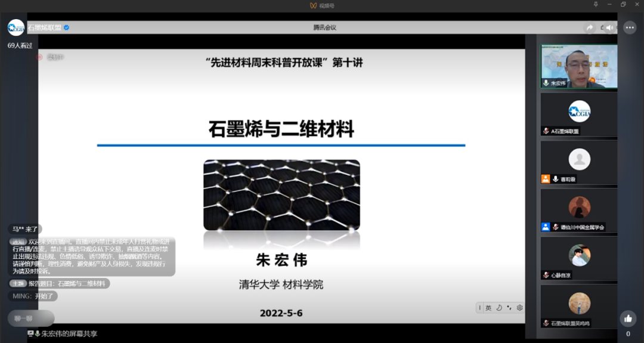
Task: Select the 心静自凉 participant avatar
Action: click(x=580, y=255)
